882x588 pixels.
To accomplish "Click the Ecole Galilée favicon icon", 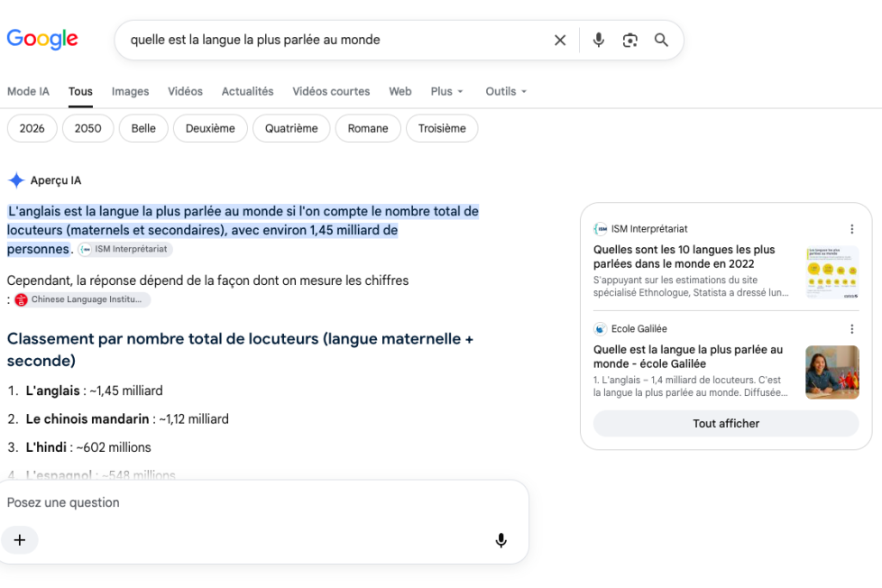I will coord(601,328).
